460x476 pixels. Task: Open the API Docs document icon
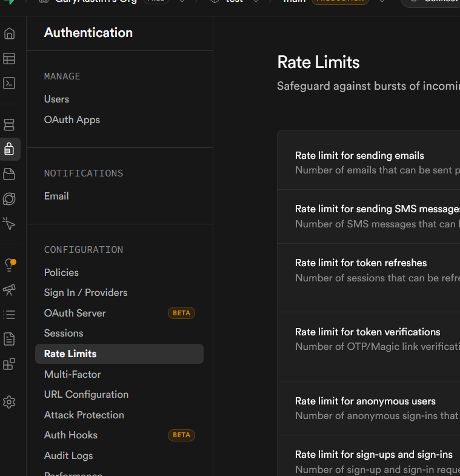[9, 339]
